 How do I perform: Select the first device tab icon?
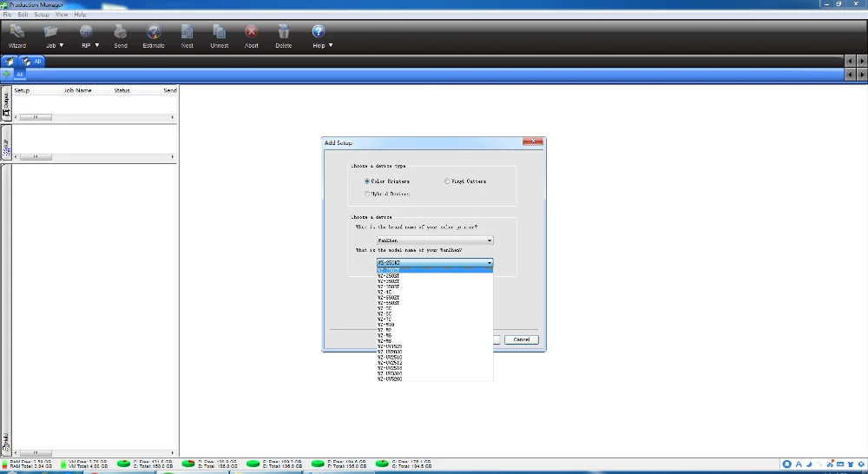tap(9, 62)
